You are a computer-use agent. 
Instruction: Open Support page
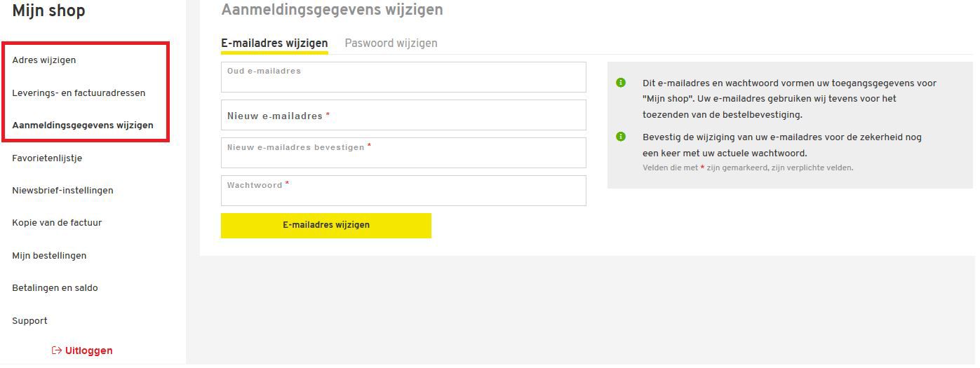29,321
